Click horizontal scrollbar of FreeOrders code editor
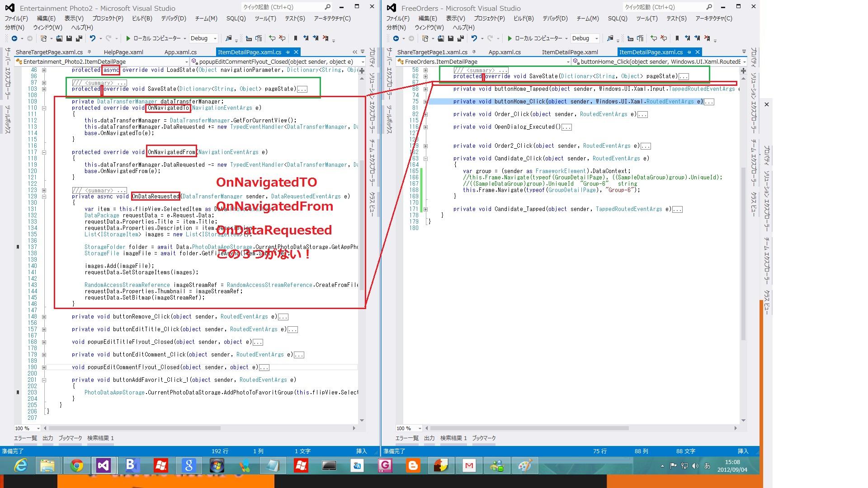 coord(529,428)
